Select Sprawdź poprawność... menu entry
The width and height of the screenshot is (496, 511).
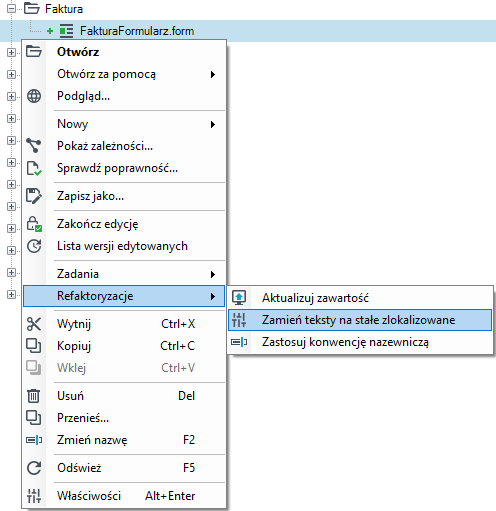point(124,168)
